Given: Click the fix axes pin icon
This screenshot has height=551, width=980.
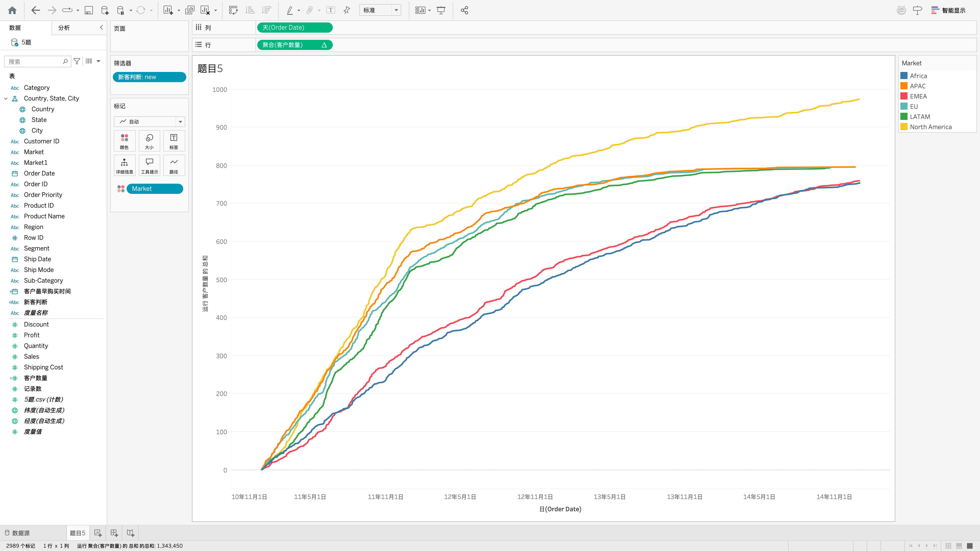Looking at the screenshot, I should tap(347, 10).
